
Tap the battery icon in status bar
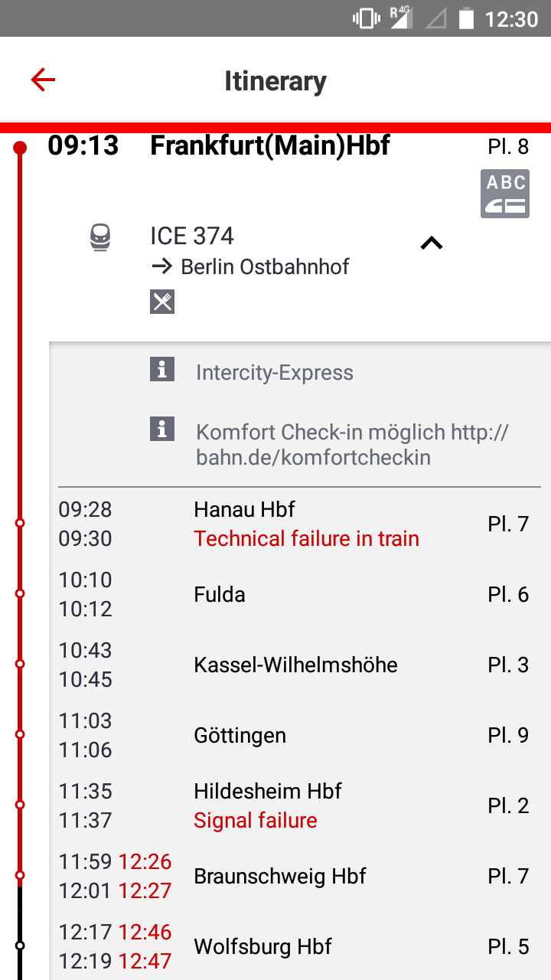coord(466,18)
